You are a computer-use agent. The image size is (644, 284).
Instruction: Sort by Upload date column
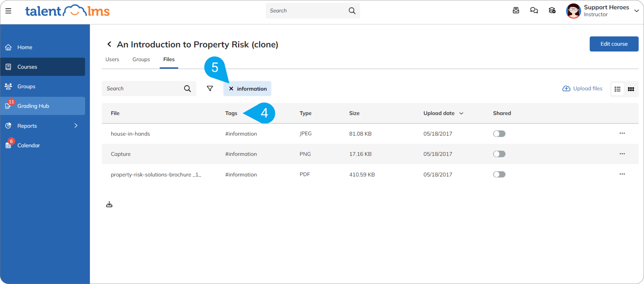443,113
